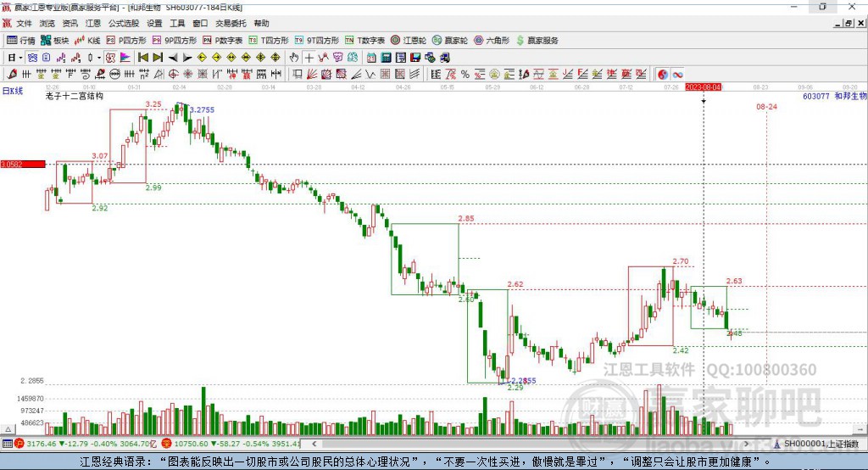Click the highlighted 2023-08-04 date marker

(703, 87)
